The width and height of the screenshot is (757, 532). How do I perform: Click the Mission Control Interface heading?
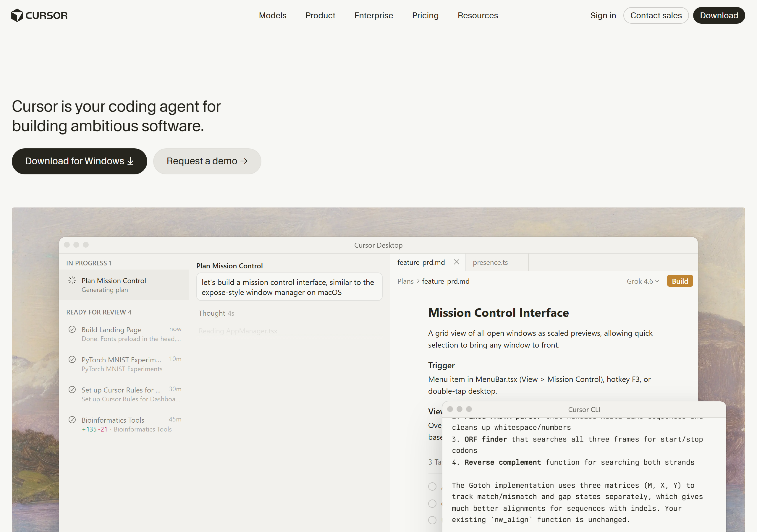click(498, 313)
